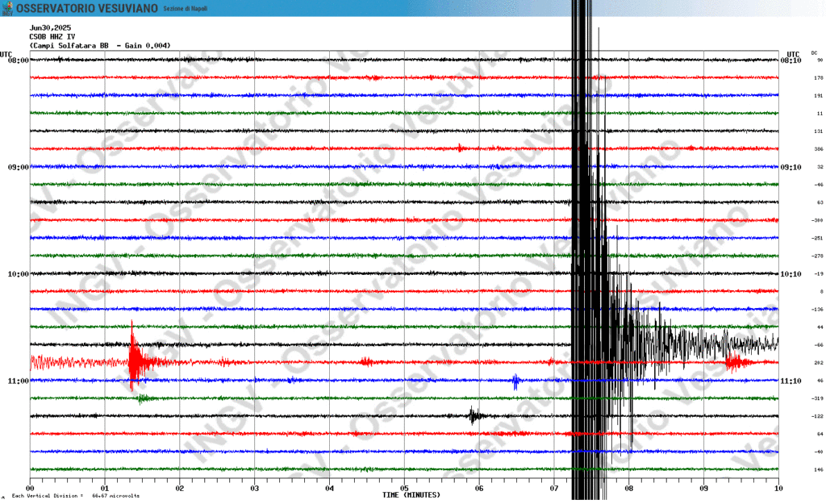Click the 'TIME (MINUTES)' axis label
Image resolution: width=826 pixels, height=504 pixels.
[x=411, y=496]
